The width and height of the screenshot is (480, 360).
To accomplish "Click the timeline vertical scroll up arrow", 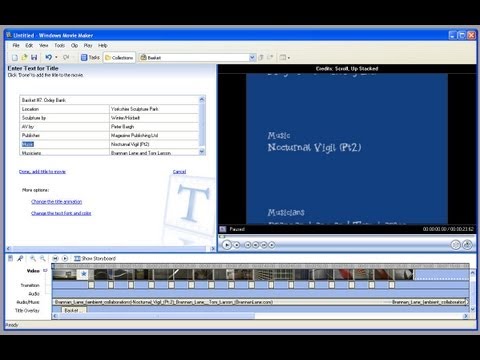I will (x=472, y=273).
